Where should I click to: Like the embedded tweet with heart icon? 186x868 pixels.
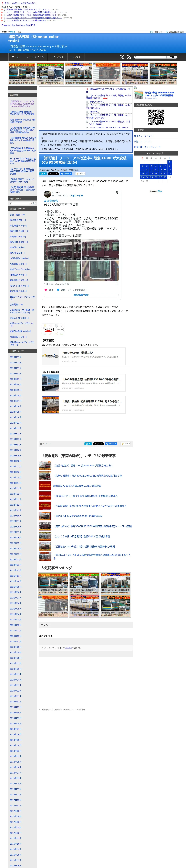tap(46, 290)
